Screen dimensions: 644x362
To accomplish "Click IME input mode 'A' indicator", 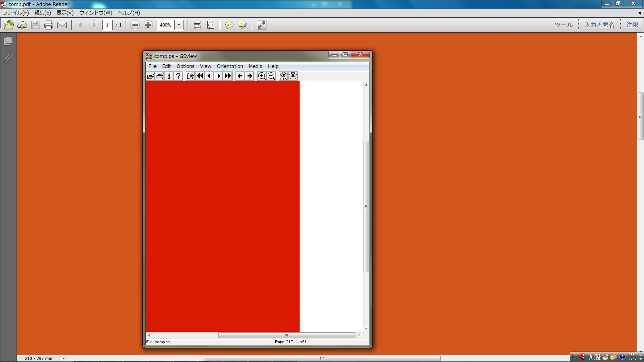I will point(591,357).
